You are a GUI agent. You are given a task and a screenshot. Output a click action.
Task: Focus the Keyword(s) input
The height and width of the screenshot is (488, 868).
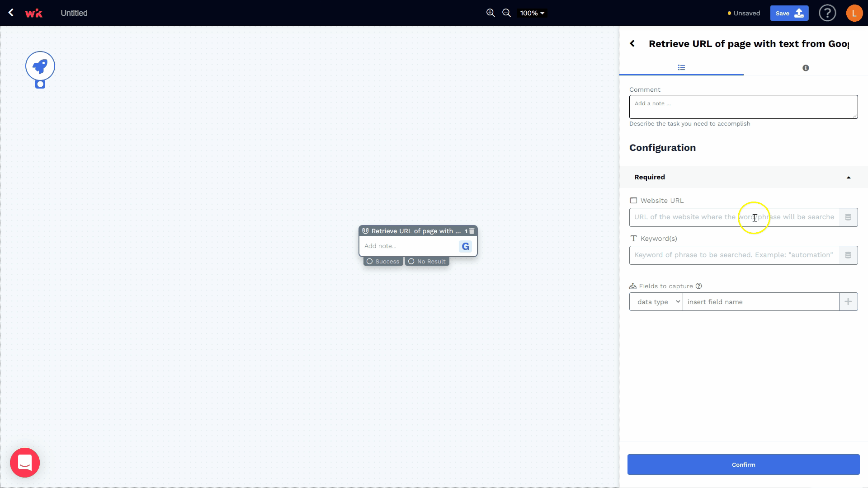734,255
